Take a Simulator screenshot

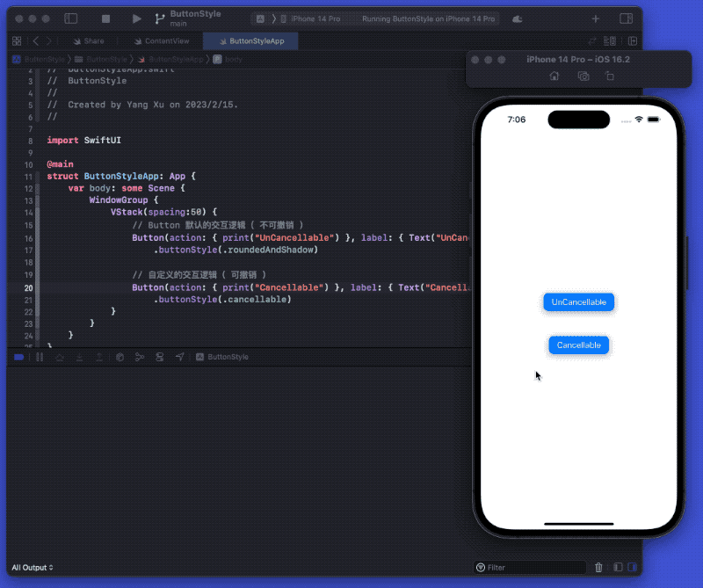(x=583, y=76)
